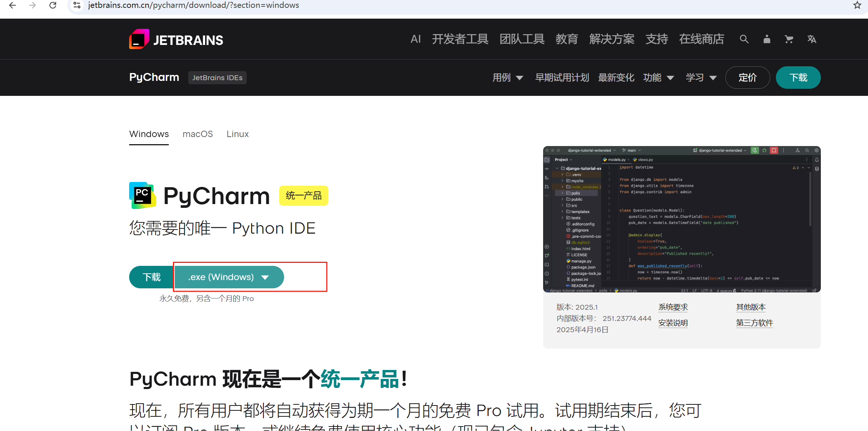Expand the 功能 dropdown menu
868x431 pixels.
tap(658, 78)
